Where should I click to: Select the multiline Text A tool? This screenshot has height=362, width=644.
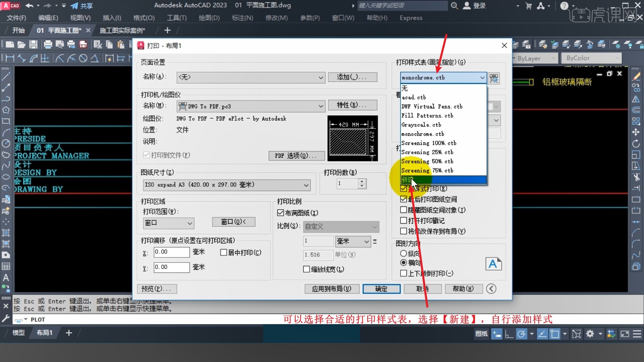[6, 278]
